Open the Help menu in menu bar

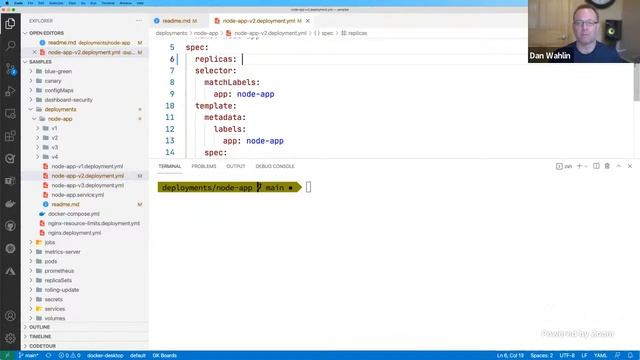coord(140,3)
